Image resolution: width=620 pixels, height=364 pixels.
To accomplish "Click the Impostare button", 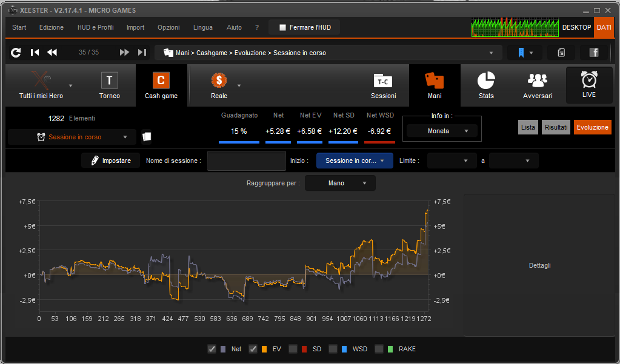I will pos(111,160).
